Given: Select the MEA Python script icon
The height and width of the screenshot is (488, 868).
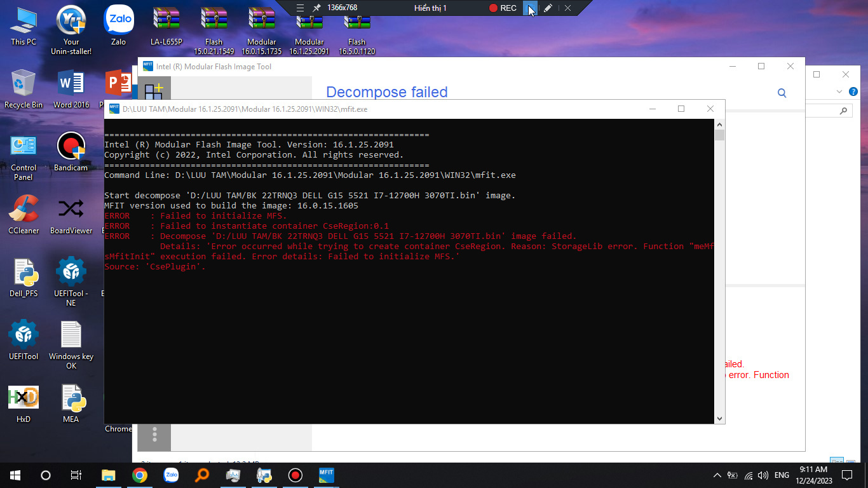Looking at the screenshot, I should click(71, 403).
